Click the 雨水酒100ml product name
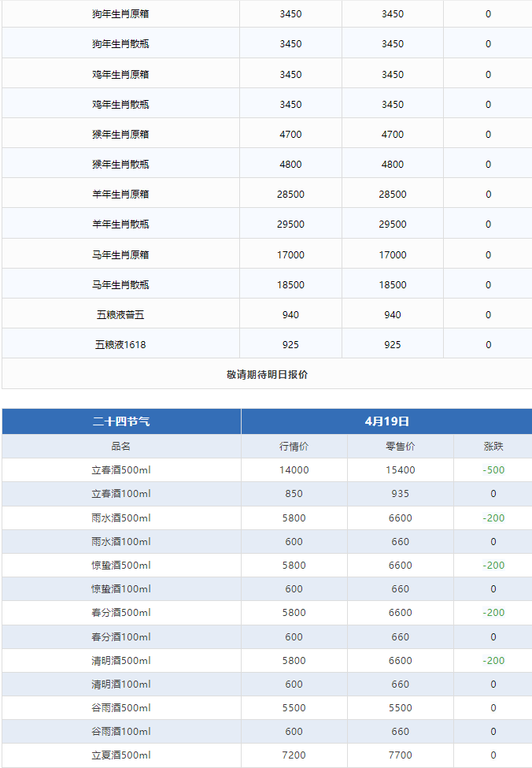Screen dimensions: 532x768 tap(121, 541)
